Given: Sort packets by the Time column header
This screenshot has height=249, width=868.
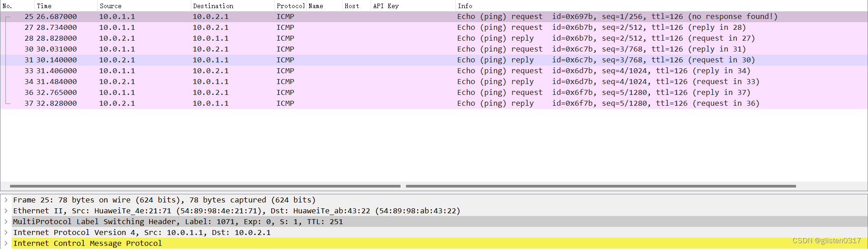Looking at the screenshot, I should point(66,6).
